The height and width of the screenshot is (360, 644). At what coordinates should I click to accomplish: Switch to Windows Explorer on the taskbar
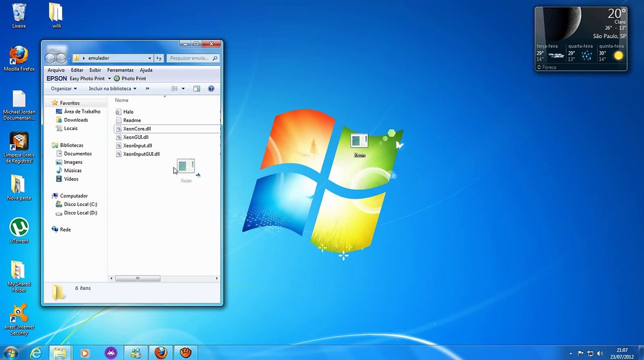pyautogui.click(x=60, y=353)
